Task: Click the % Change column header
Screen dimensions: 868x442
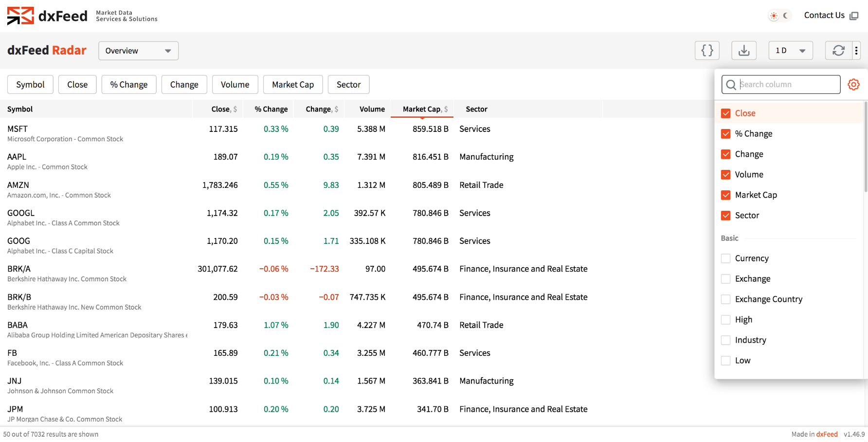Action: pyautogui.click(x=271, y=109)
